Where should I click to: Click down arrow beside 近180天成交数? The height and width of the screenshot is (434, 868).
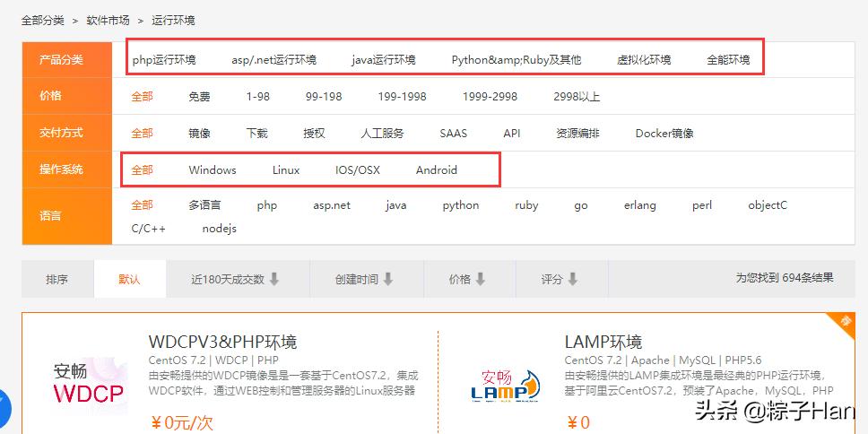(274, 279)
